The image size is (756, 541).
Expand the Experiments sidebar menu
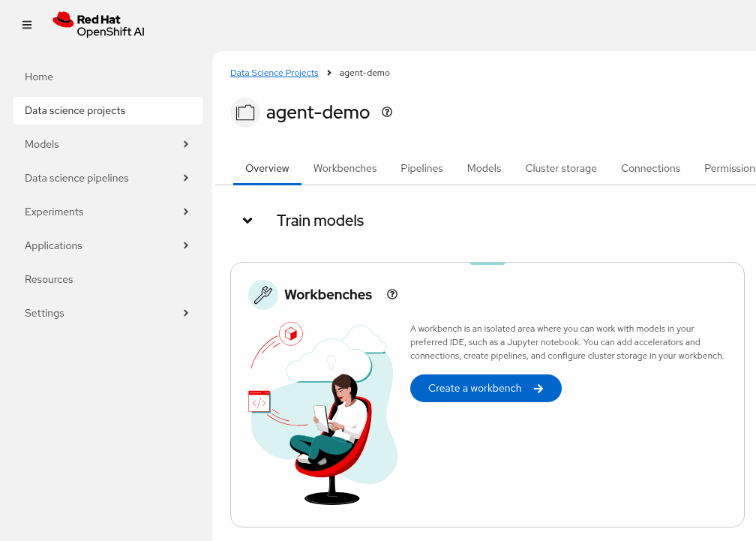click(x=108, y=212)
